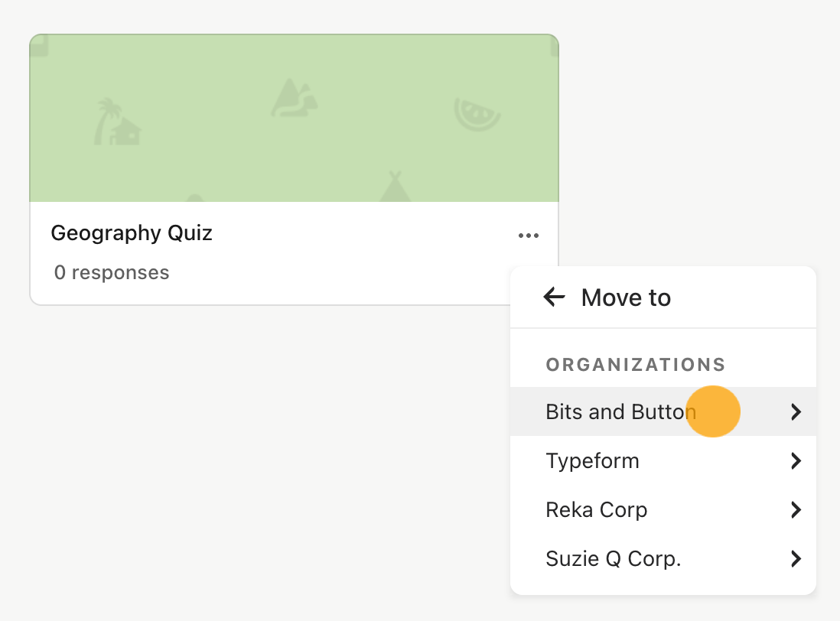Click the orange highlight circle on Bits and Button

(713, 411)
